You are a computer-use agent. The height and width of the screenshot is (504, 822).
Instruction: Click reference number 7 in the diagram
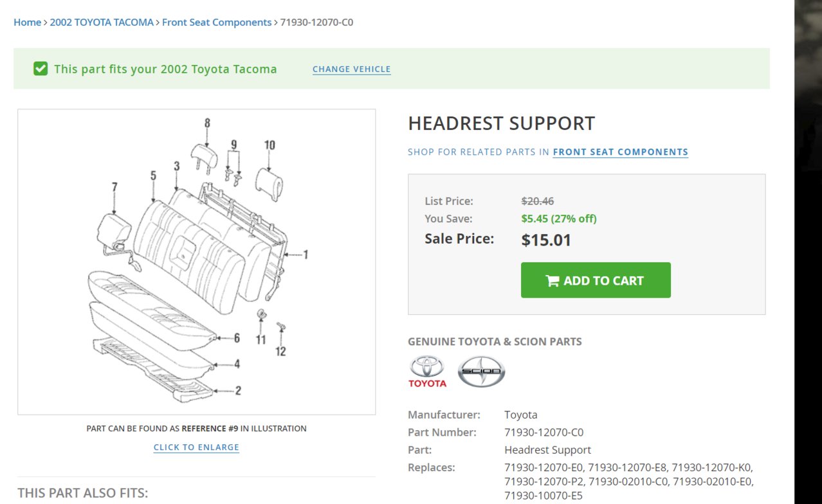coord(114,187)
